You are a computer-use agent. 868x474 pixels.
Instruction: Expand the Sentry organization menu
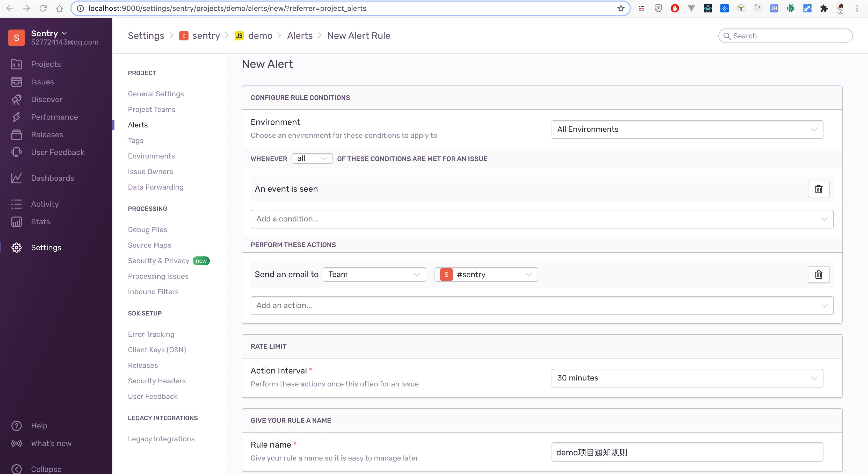click(x=49, y=33)
